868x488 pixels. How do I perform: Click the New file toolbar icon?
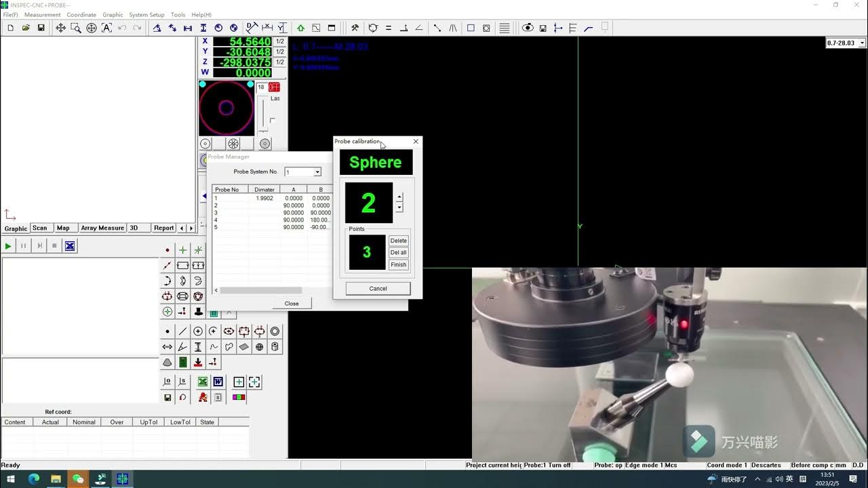click(10, 28)
